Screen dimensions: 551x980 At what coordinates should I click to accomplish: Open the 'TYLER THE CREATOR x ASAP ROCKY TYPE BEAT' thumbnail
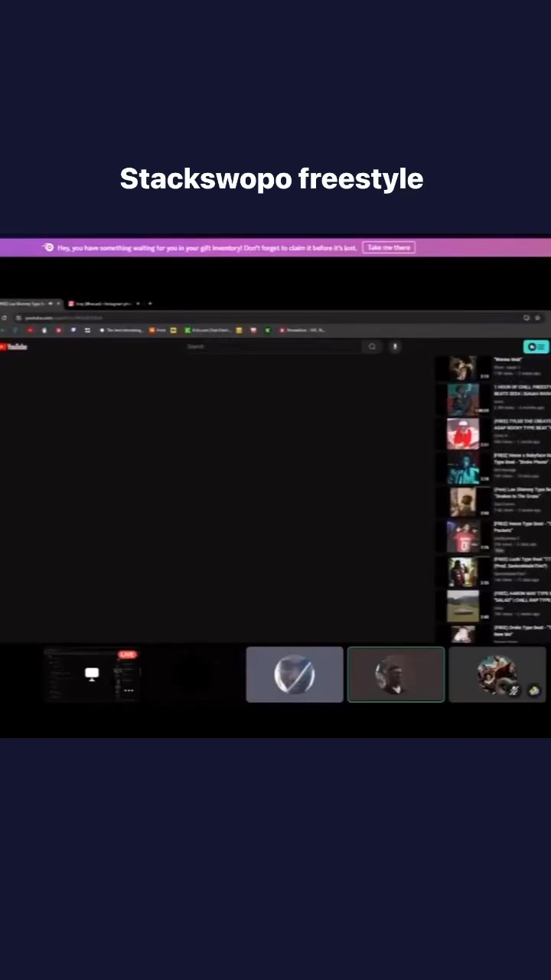(x=463, y=433)
